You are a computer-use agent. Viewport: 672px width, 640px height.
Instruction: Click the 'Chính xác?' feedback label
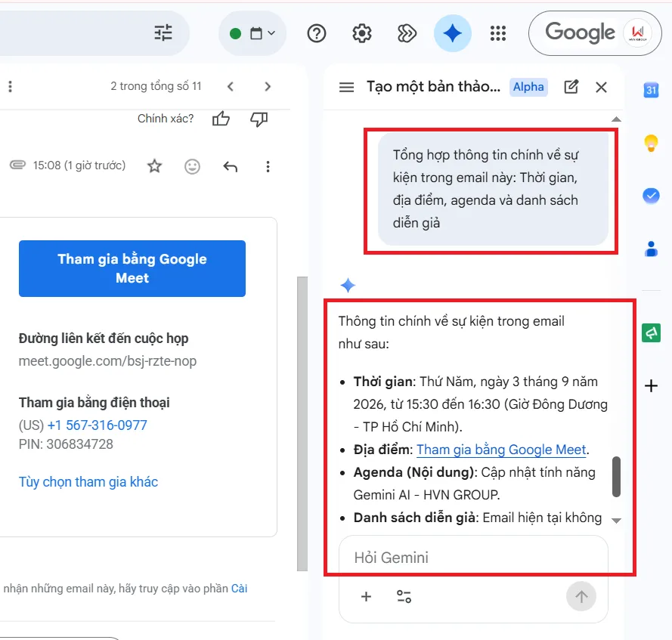tap(166, 118)
